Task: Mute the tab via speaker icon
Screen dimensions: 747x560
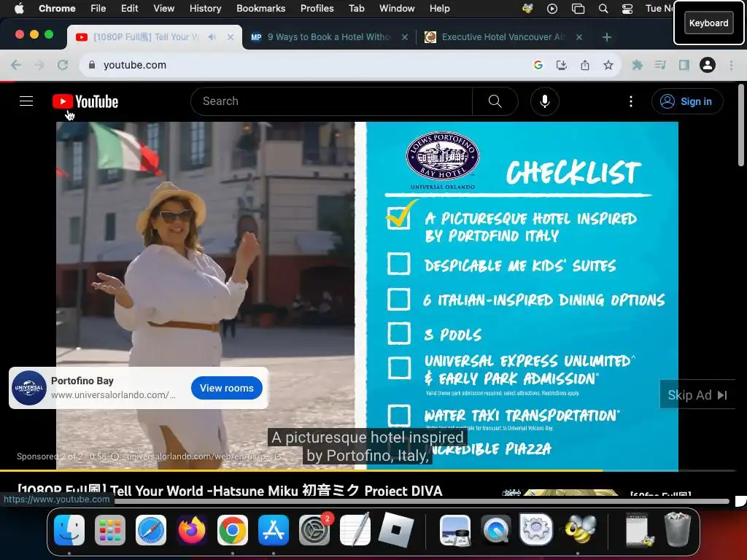Action: 212,36
